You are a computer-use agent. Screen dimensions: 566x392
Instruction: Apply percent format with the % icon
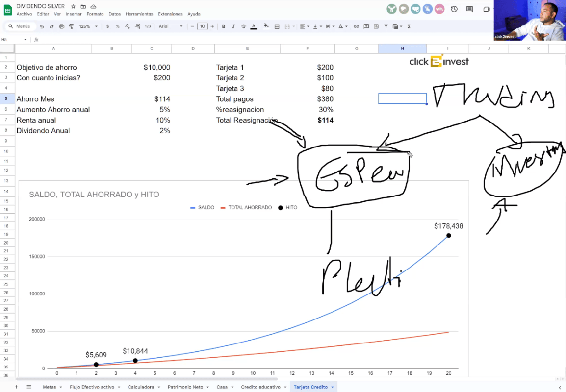point(118,26)
